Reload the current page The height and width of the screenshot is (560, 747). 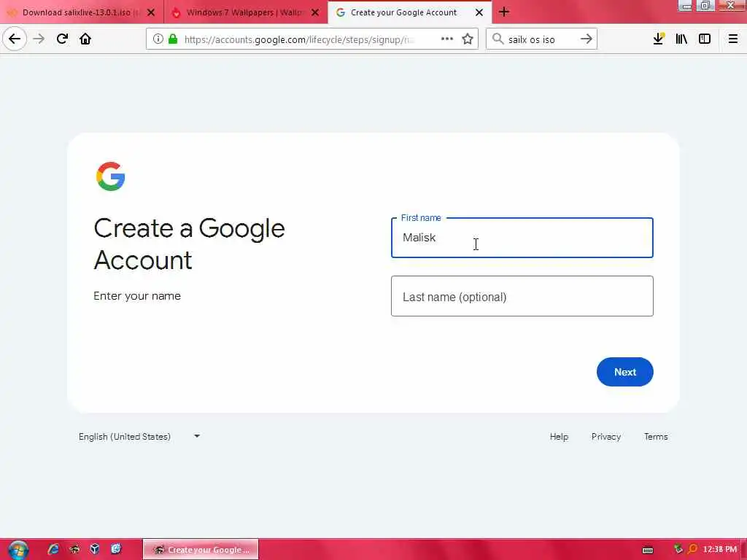point(62,39)
